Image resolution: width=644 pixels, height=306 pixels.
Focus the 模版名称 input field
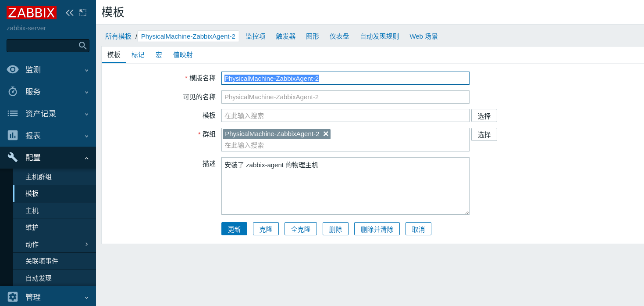click(345, 78)
